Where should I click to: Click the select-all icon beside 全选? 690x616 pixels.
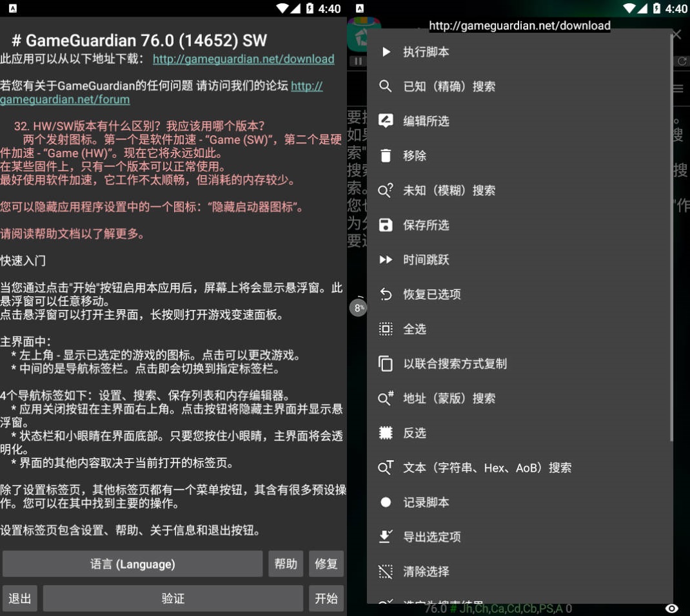click(386, 329)
